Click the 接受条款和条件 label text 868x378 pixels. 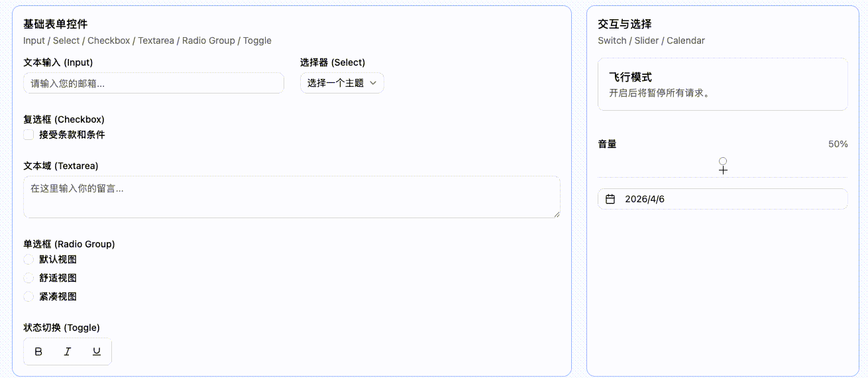tap(72, 135)
